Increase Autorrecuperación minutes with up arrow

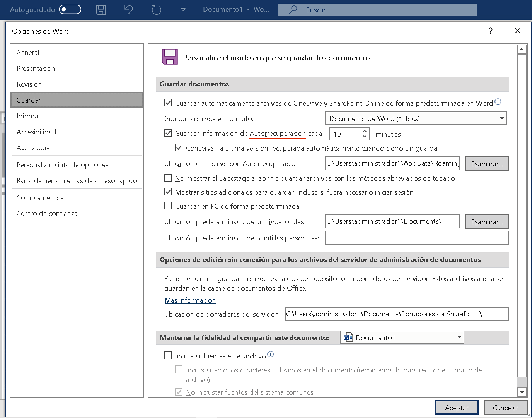[365, 131]
